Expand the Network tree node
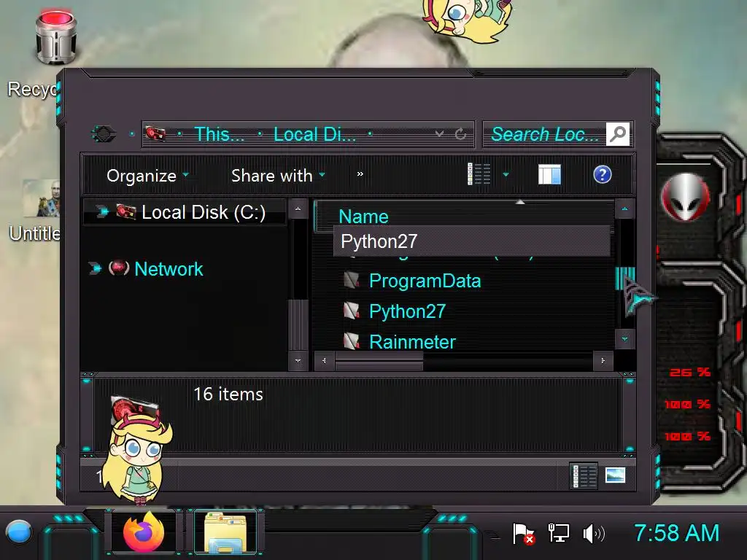 (x=95, y=268)
